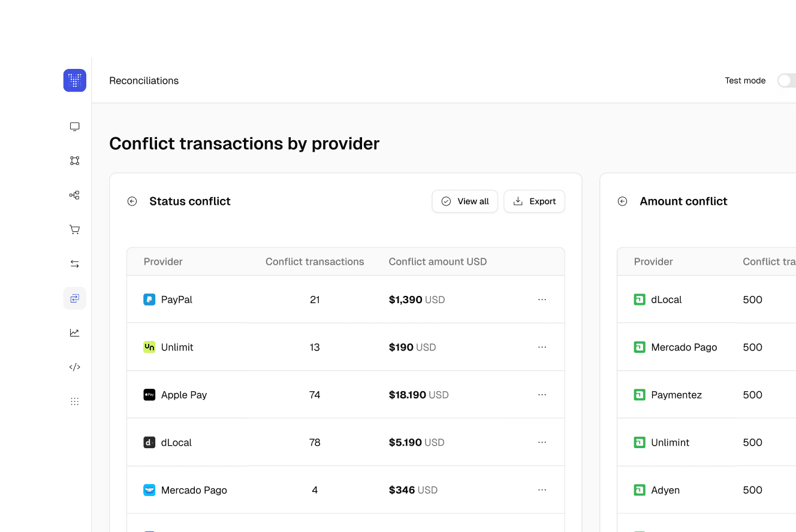Click the Reconciliations page title
The width and height of the screenshot is (796, 532).
(144, 80)
